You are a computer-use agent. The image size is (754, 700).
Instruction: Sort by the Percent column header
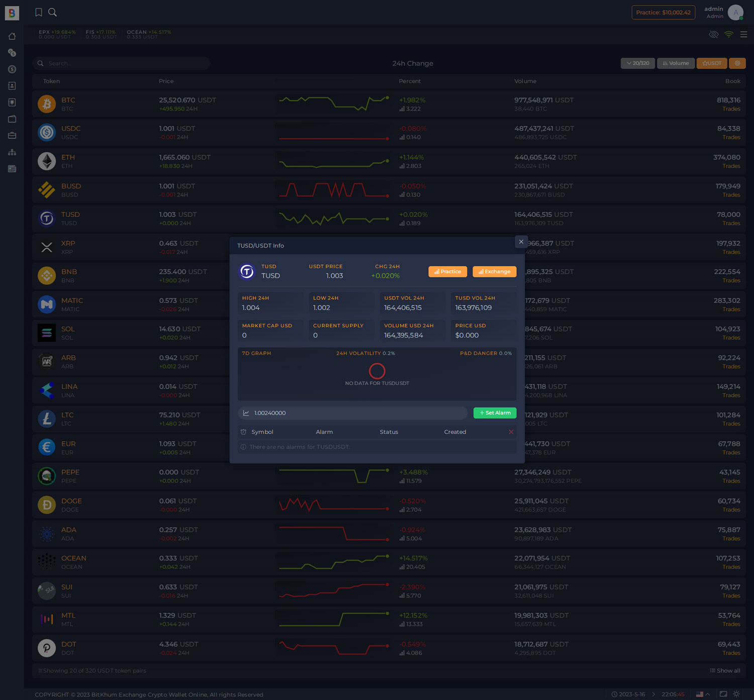tap(410, 81)
